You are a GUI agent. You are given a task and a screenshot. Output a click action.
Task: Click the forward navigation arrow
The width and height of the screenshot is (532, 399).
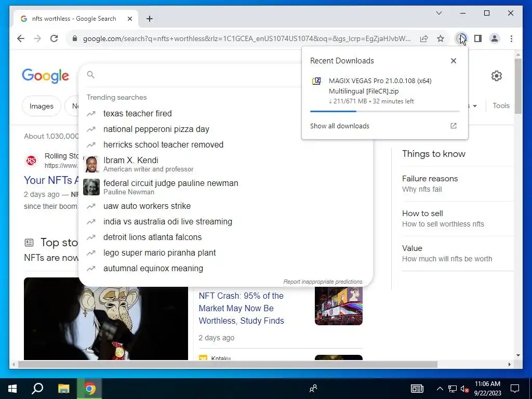(37, 38)
